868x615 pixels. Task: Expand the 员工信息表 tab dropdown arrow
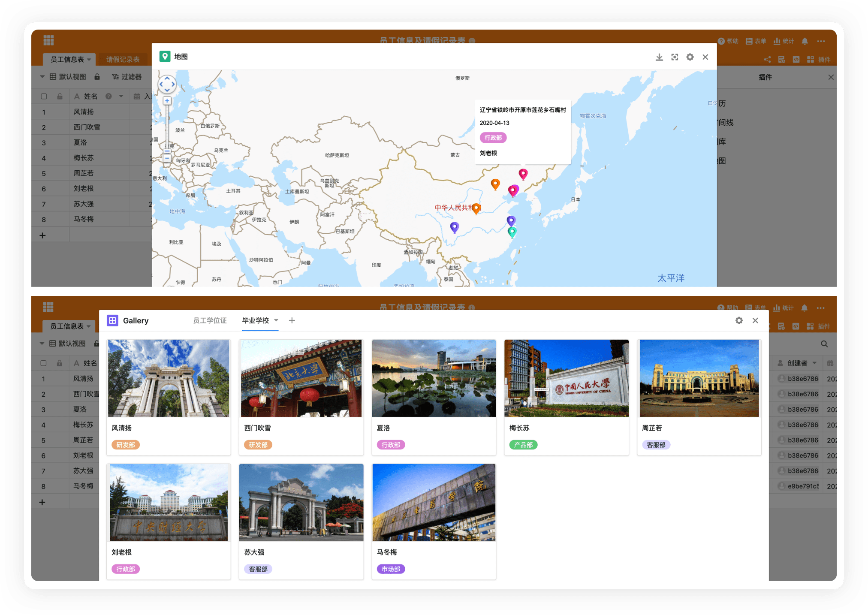point(89,60)
